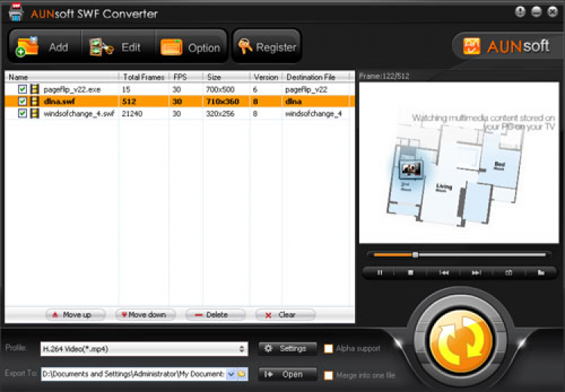Uncheck the pageflip_v22.exe checkbox
The image size is (565, 392).
pos(23,90)
